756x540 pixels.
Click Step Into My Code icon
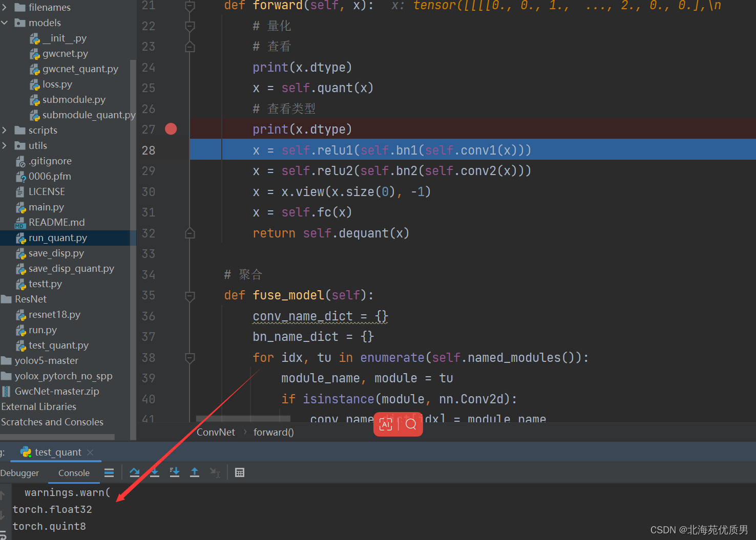point(175,472)
